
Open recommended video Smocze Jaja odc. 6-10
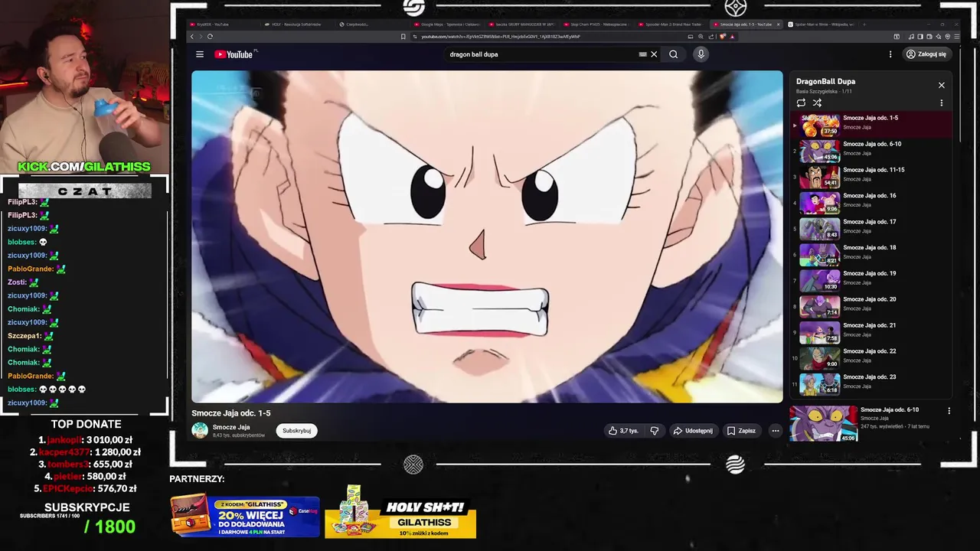coord(824,423)
